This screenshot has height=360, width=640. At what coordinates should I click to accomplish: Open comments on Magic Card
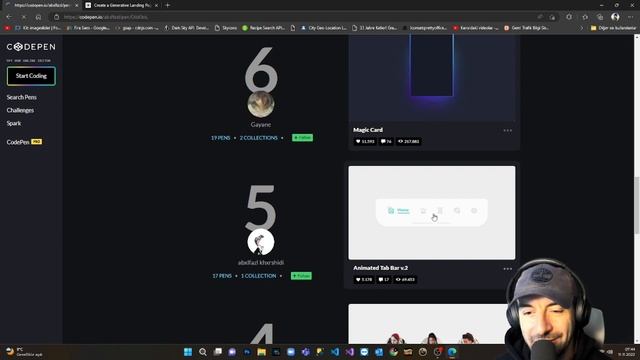(x=386, y=141)
